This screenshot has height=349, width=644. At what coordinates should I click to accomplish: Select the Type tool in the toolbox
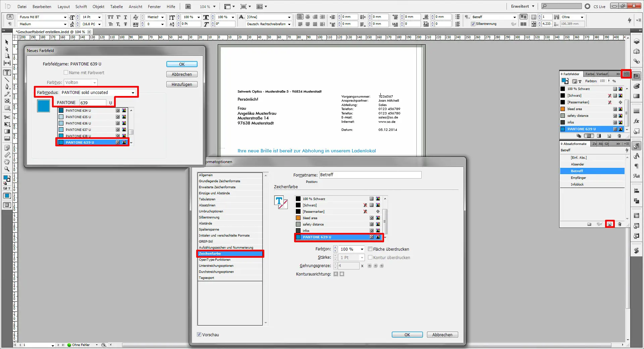[7, 72]
